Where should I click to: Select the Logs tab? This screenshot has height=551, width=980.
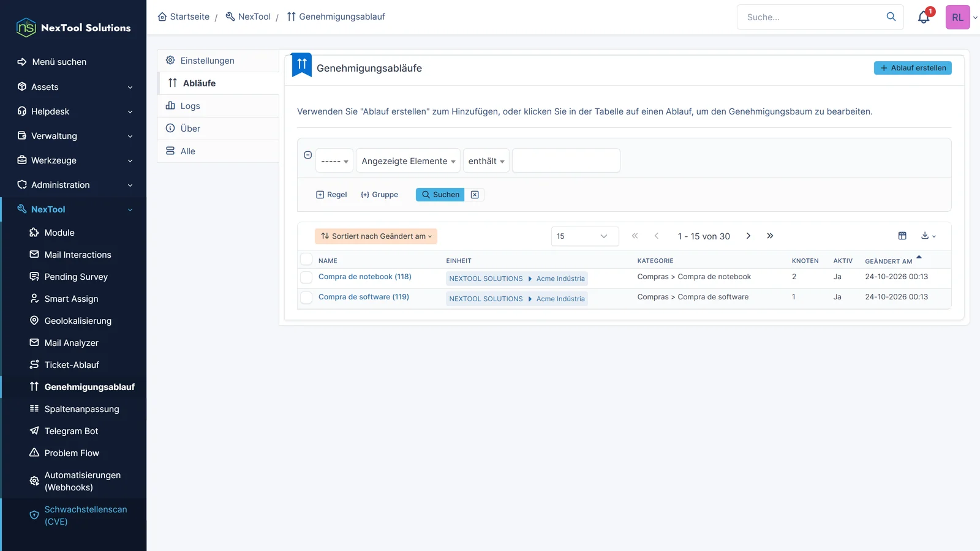coord(218,106)
